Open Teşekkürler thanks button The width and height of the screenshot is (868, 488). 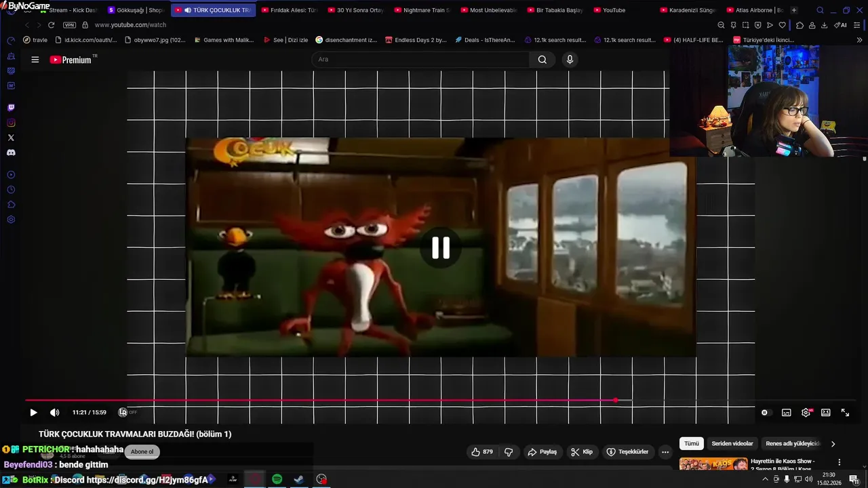(x=627, y=452)
